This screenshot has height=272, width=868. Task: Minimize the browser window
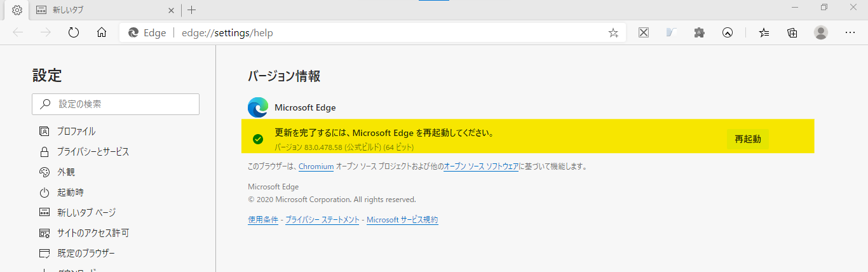795,7
